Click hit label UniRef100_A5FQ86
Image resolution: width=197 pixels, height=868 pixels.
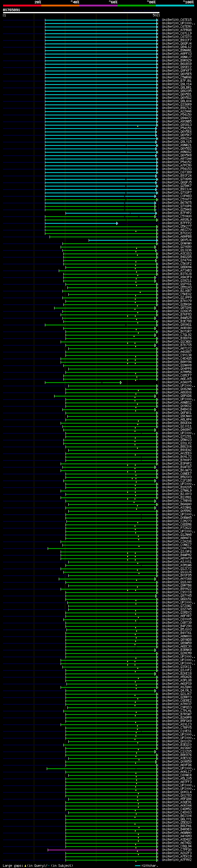pyautogui.click(x=177, y=799)
